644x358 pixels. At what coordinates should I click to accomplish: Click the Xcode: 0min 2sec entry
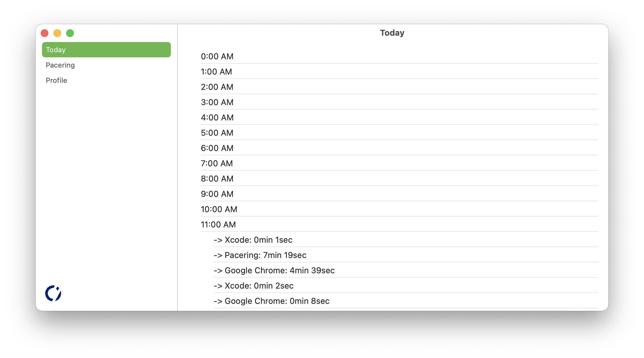(x=406, y=286)
